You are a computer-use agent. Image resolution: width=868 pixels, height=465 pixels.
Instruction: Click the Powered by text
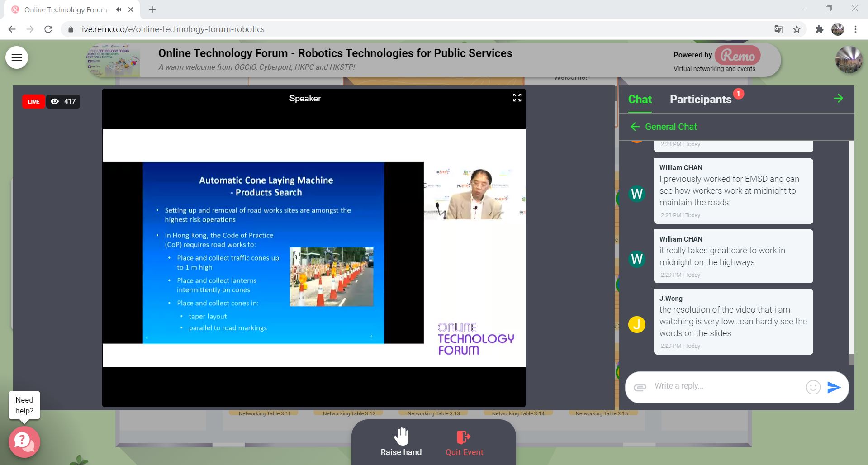693,55
